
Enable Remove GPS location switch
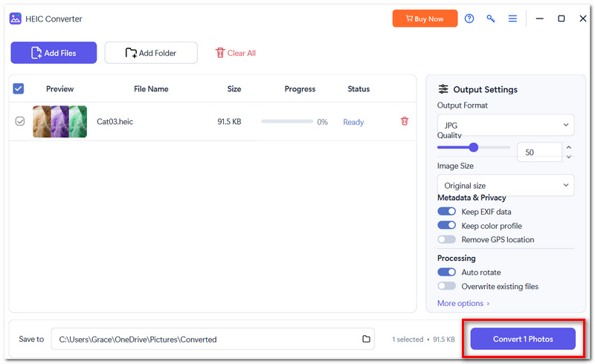(x=447, y=239)
